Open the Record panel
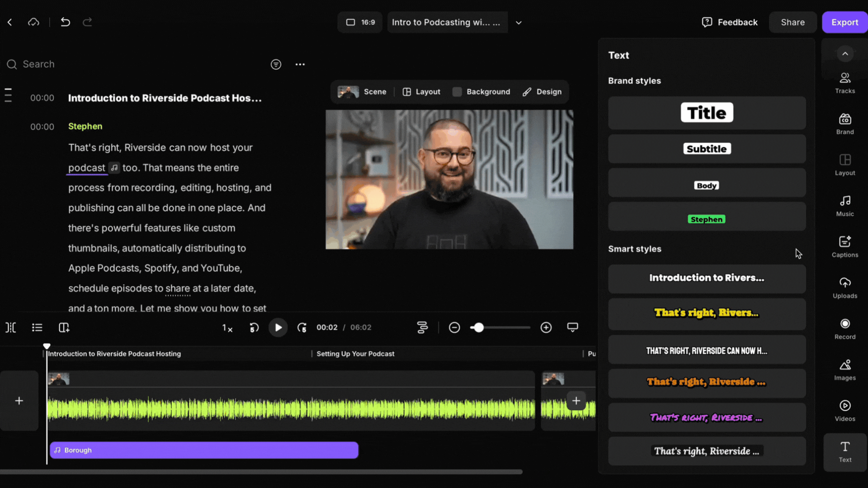 point(845,329)
